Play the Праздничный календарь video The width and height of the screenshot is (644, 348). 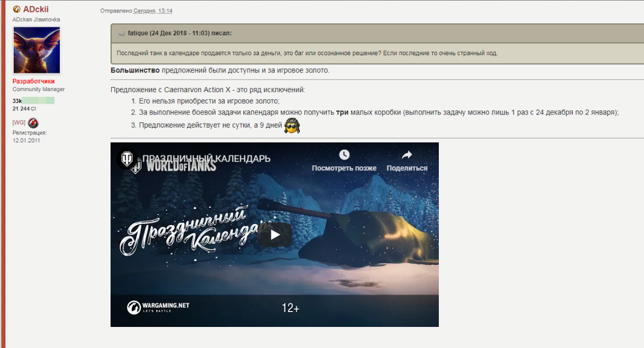pos(275,234)
